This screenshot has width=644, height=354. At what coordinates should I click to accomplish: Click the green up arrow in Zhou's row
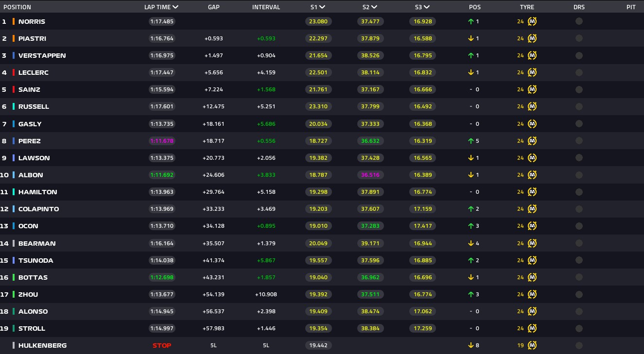click(x=471, y=294)
